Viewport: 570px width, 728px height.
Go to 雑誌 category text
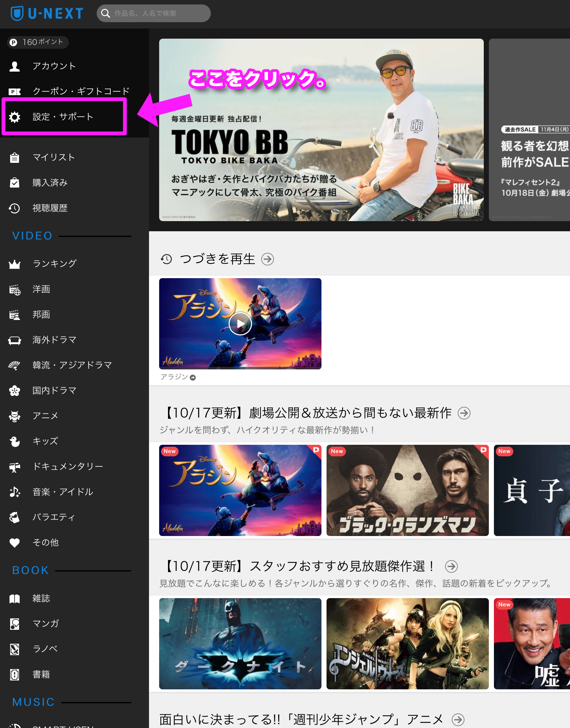point(41,599)
